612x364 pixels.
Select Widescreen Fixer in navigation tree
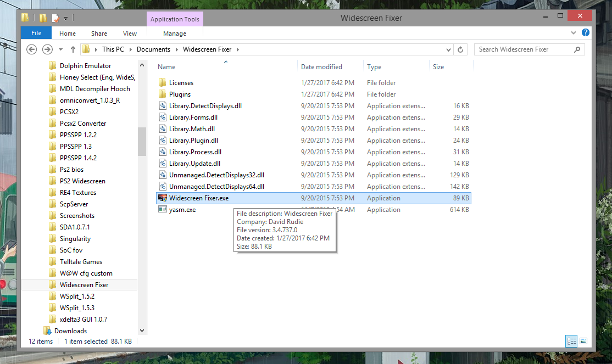tap(84, 285)
